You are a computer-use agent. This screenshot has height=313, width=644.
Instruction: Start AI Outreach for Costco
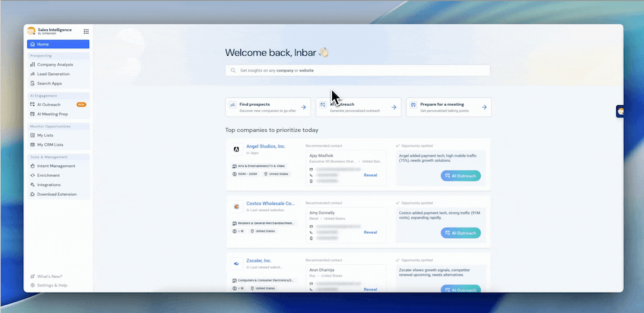[461, 233]
